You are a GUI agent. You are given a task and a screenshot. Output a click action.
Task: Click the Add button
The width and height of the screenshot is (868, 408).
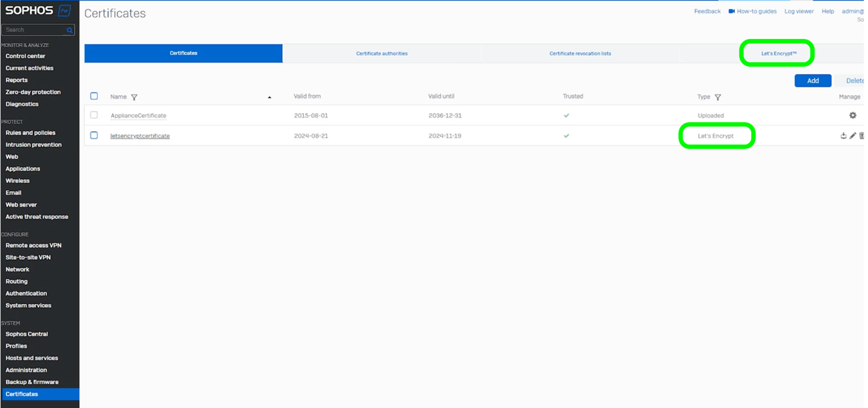tap(813, 80)
